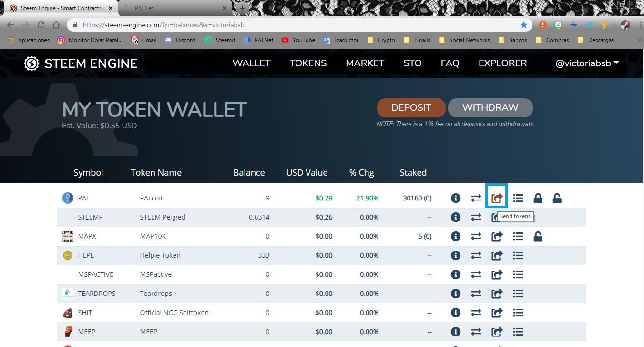Click SHIT token send icon
This screenshot has width=644, height=347.
pos(497,313)
